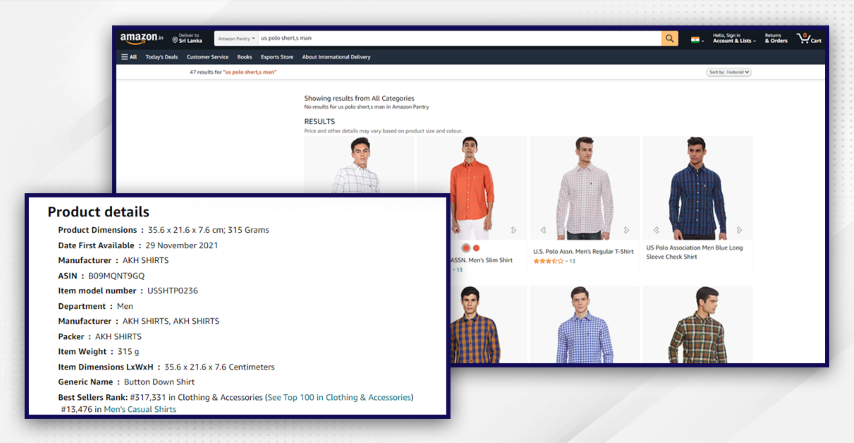Screen dimensions: 854x443
Task: Open Customer Service
Action: point(208,57)
